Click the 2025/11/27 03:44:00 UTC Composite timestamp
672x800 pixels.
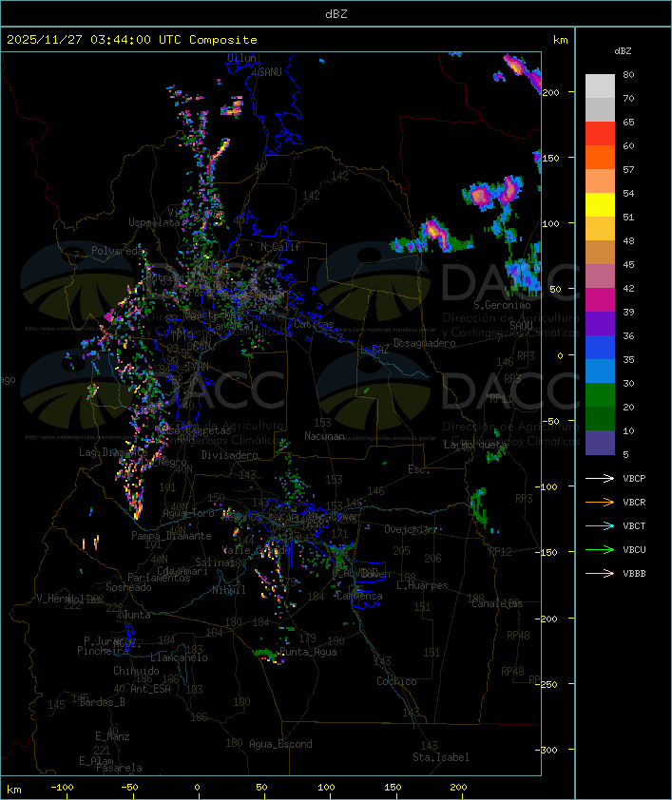click(x=132, y=40)
